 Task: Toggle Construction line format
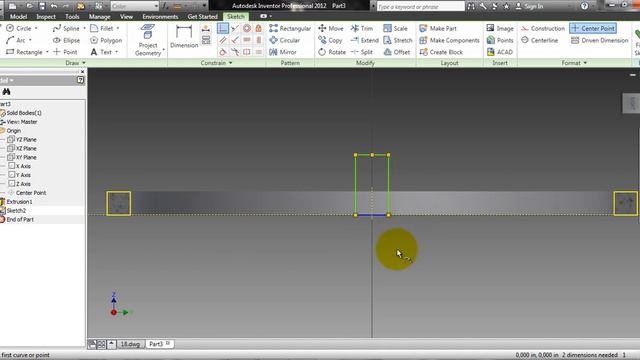pyautogui.click(x=543, y=28)
